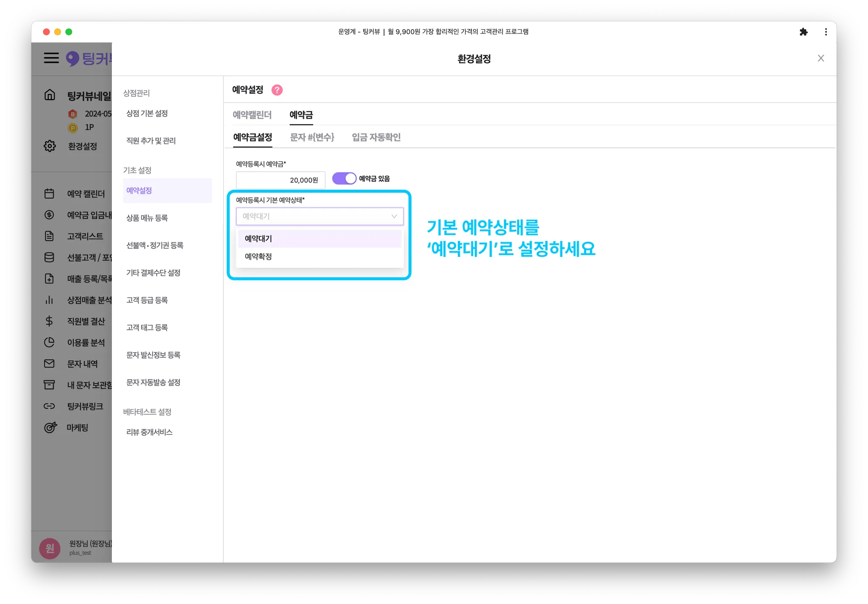
Task: Go to 문자 자동발송 설정 menu item
Action: tap(153, 382)
